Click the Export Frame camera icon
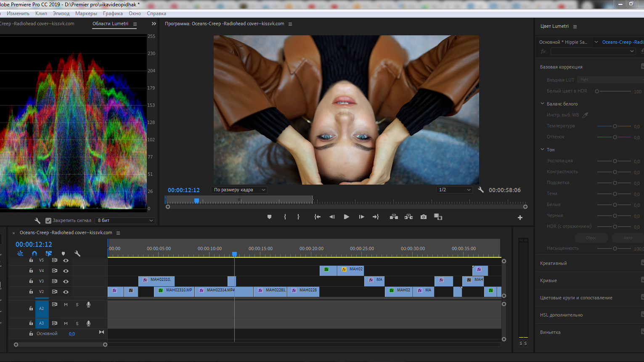 (x=423, y=217)
